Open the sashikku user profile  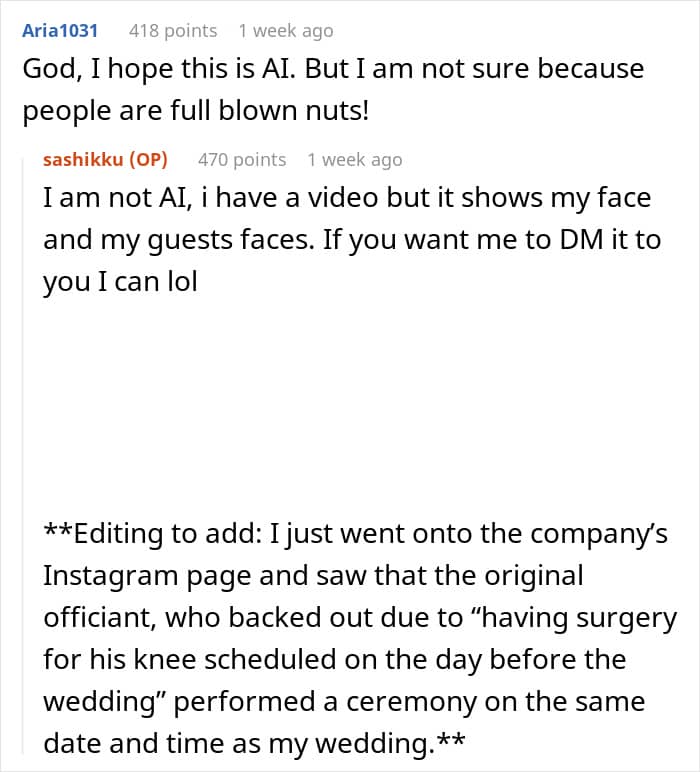tap(81, 160)
